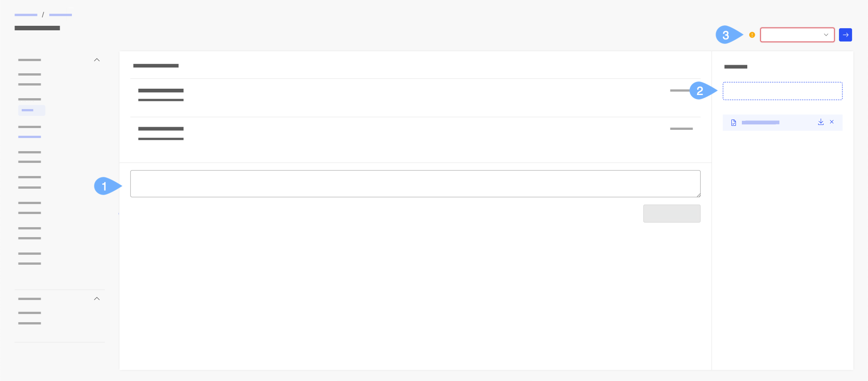Collapse the upper sidebar section via chevron
Viewport: 868px width, 381px height.
[x=97, y=60]
